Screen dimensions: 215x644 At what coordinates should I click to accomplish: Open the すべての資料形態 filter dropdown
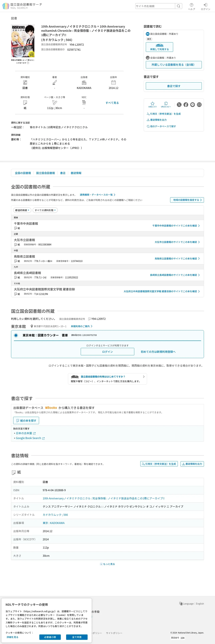coord(45,210)
